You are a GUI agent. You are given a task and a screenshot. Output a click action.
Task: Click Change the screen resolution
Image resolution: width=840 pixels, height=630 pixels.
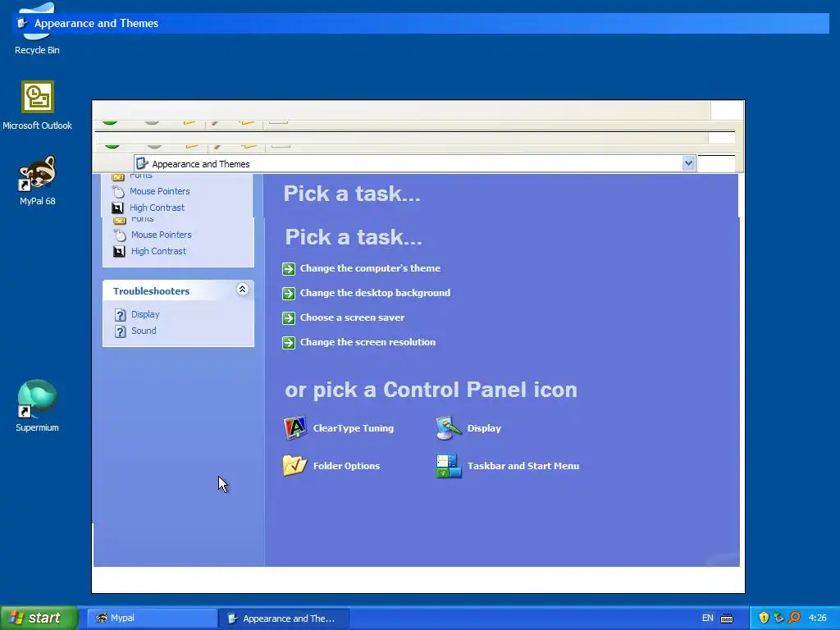[x=359, y=342]
